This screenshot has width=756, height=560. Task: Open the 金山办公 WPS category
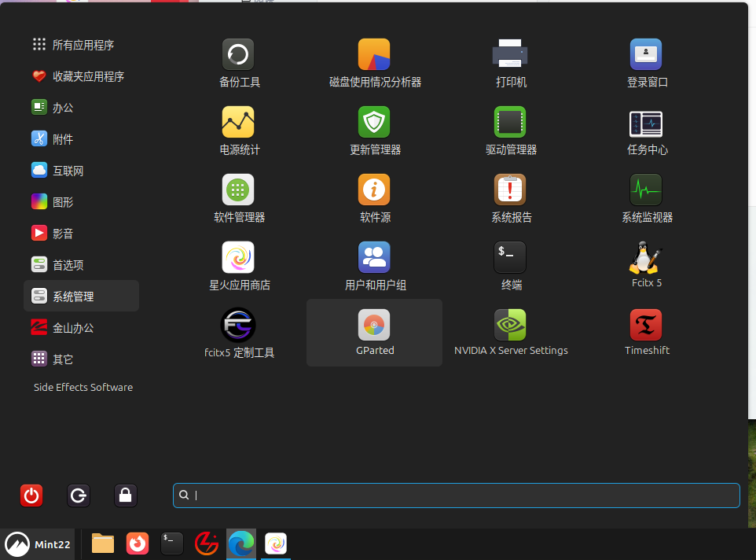(x=81, y=328)
